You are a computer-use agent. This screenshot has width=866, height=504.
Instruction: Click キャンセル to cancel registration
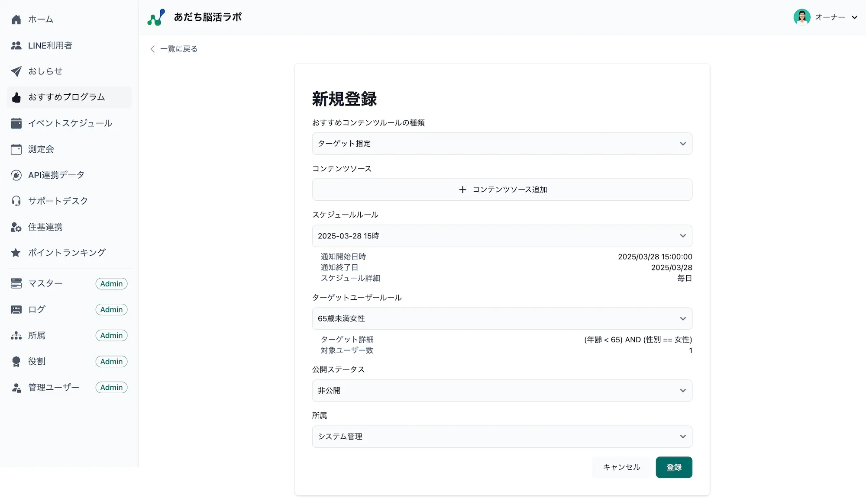click(621, 467)
